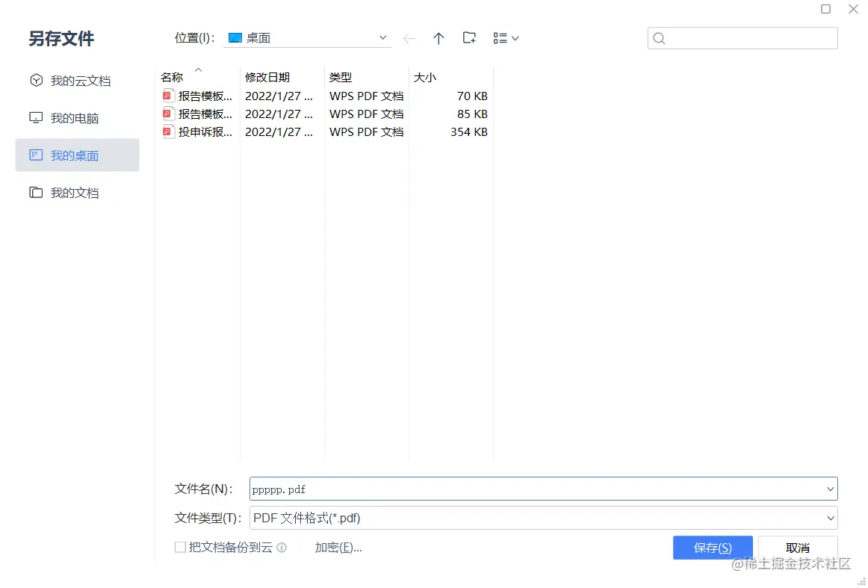Expand the 文件名 filename dropdown arrow

[829, 489]
